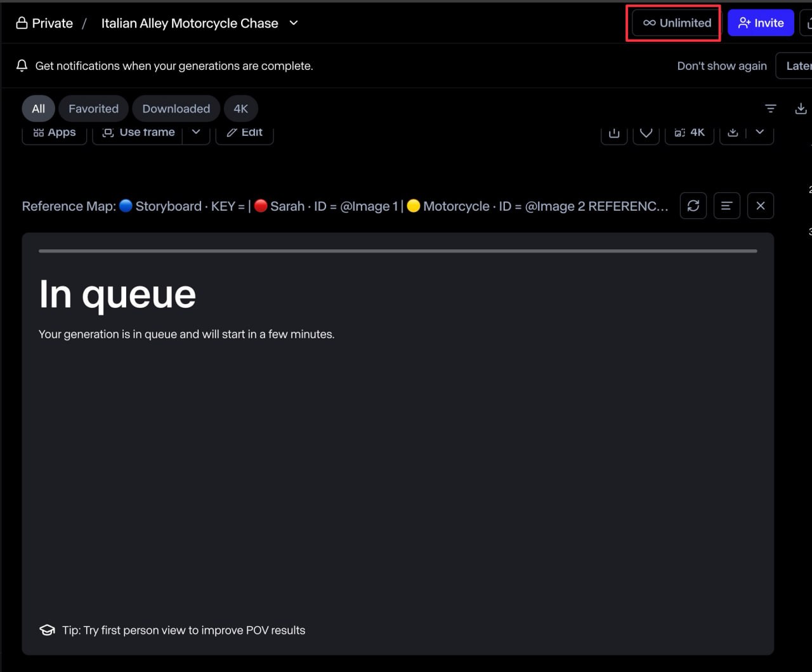Viewport: 812px width, 672px height.
Task: Expand the Use frame dropdown arrow
Action: pyautogui.click(x=196, y=134)
